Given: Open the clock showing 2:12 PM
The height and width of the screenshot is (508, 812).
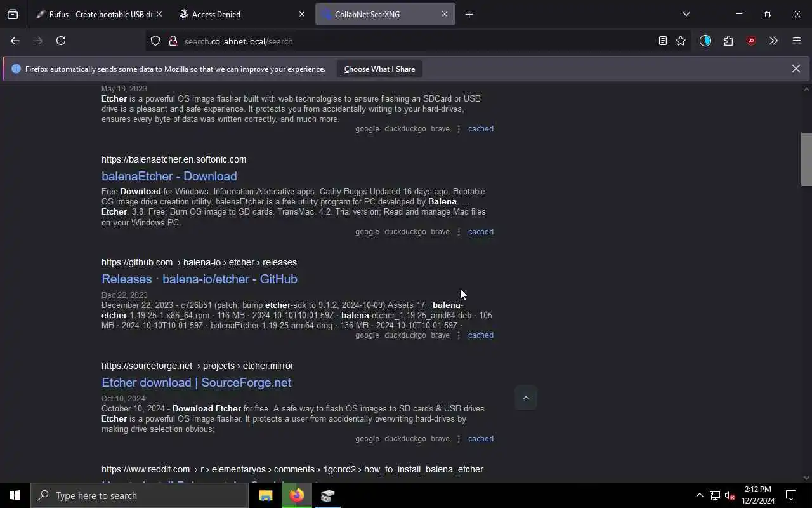Looking at the screenshot, I should (x=758, y=495).
